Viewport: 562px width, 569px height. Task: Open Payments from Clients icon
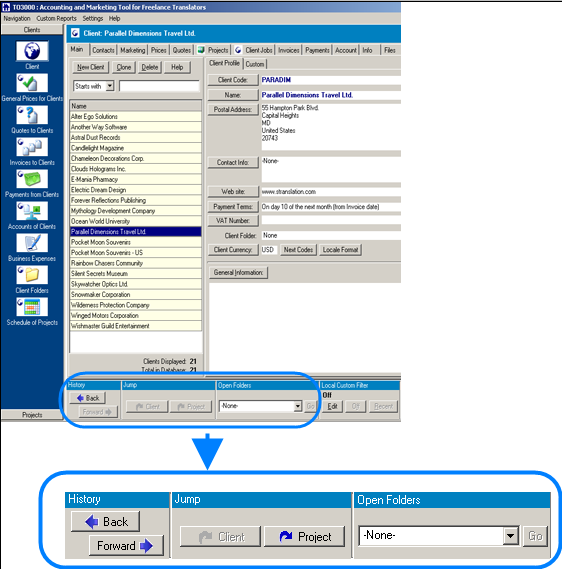pos(32,179)
